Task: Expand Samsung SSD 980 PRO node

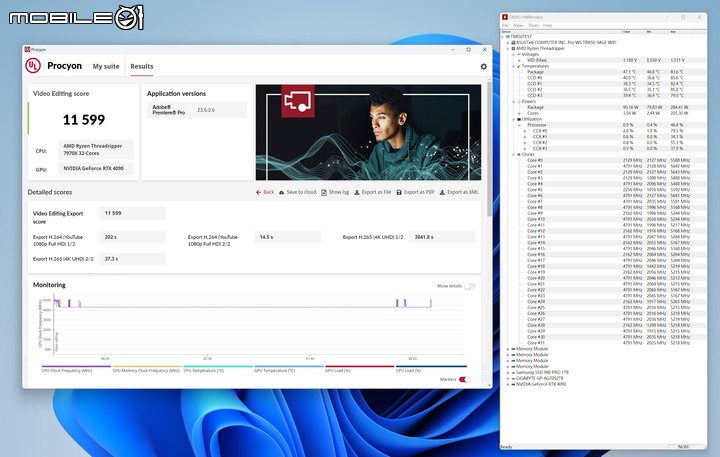Action: (508, 372)
